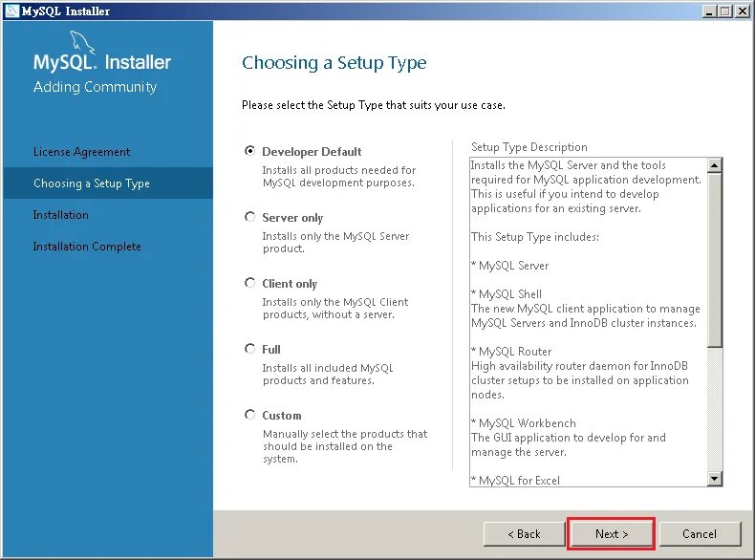Click the description scroll down arrow
This screenshot has height=560, width=755.
(x=715, y=479)
